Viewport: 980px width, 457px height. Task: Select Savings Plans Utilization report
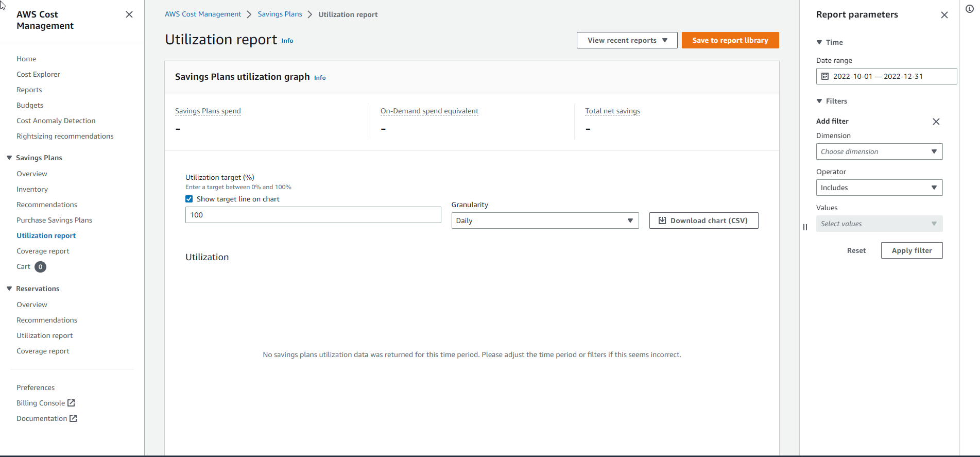click(46, 235)
